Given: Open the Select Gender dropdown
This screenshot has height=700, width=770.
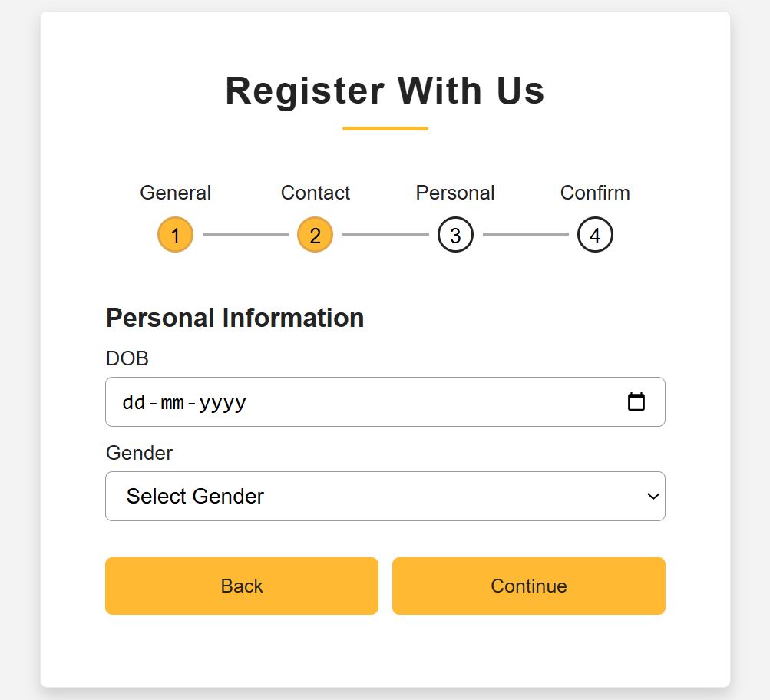Looking at the screenshot, I should click(x=385, y=496).
